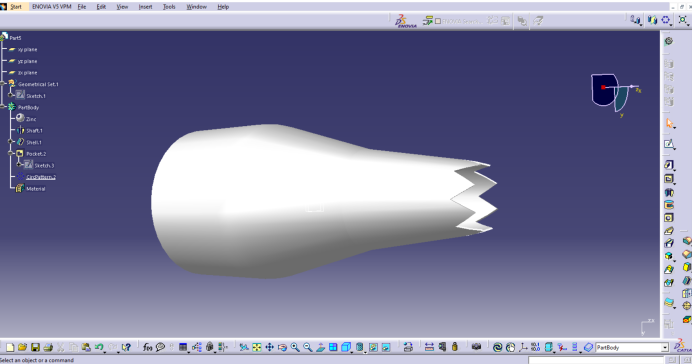This screenshot has width=692, height=364.
Task: Open the PartBody combo box dropdown
Action: pyautogui.click(x=665, y=348)
